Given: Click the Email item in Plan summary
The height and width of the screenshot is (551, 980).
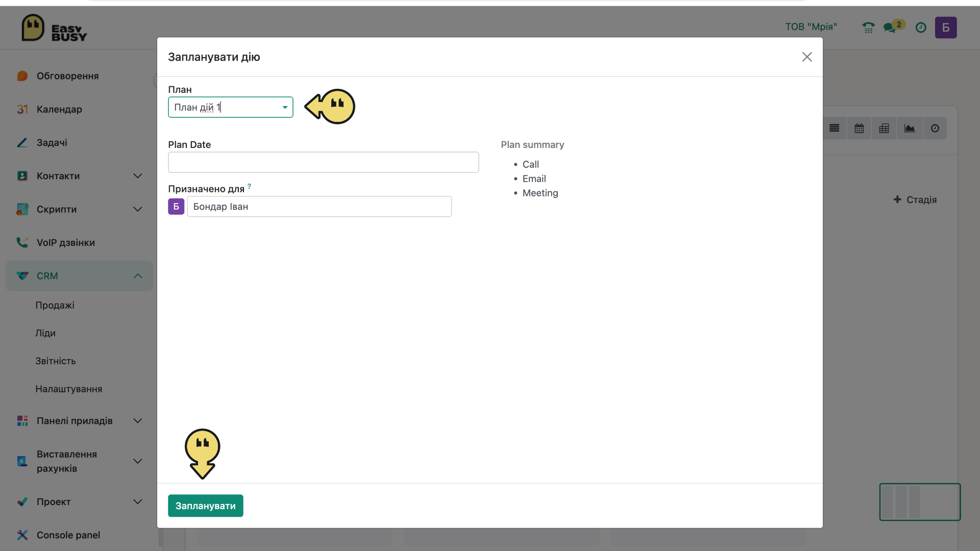Looking at the screenshot, I should [x=534, y=179].
